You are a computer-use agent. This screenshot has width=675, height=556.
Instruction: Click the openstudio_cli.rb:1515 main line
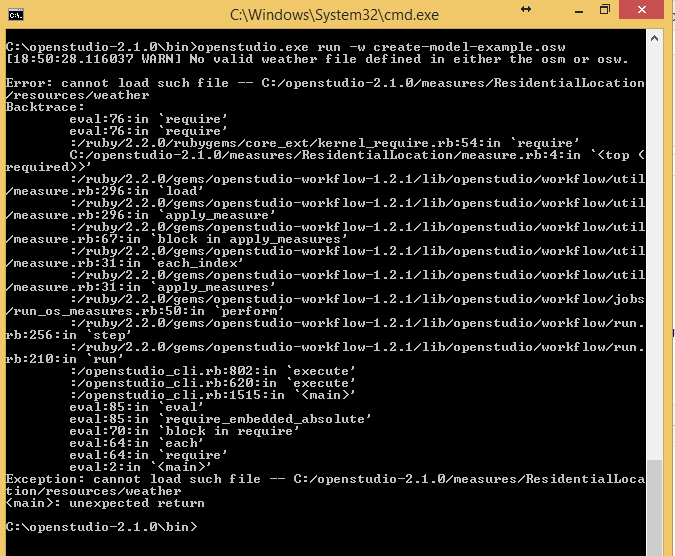[213, 395]
